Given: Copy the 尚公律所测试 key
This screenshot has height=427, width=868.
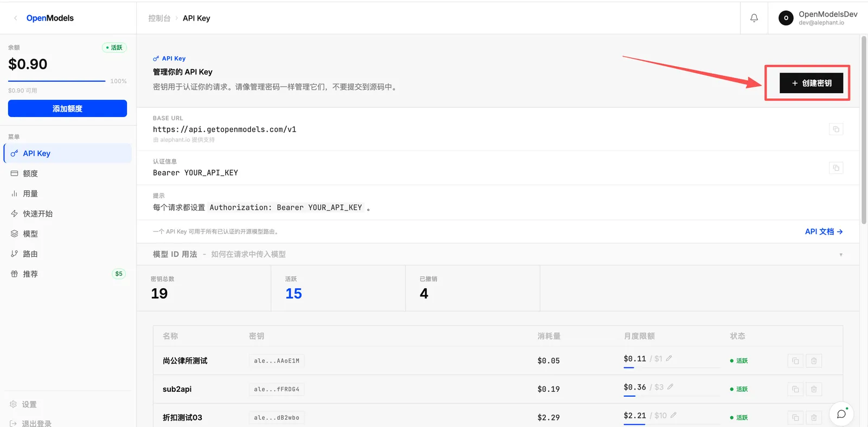Looking at the screenshot, I should point(795,361).
